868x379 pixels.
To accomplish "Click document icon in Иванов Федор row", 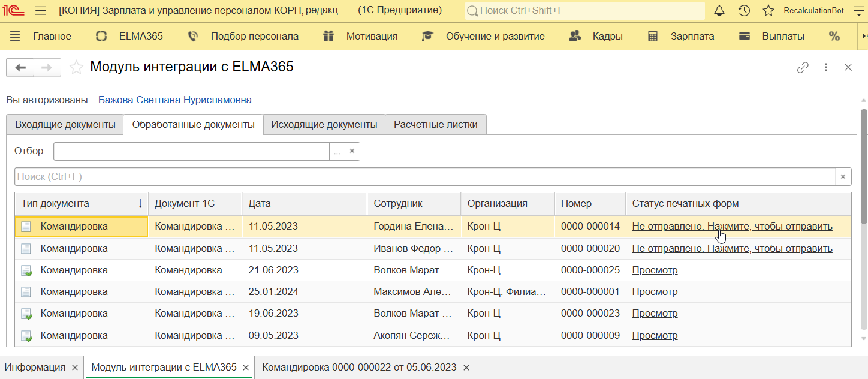I will (x=26, y=248).
